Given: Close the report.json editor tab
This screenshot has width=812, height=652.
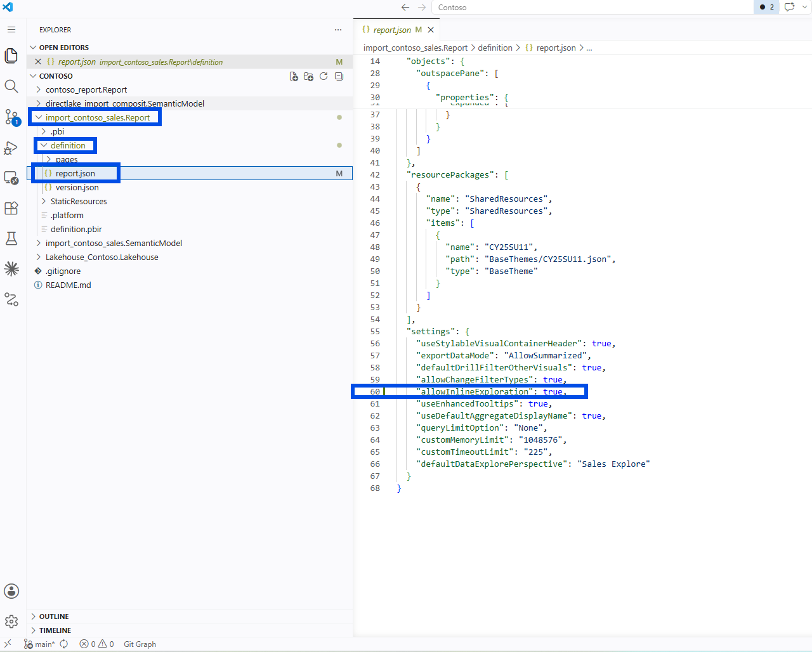Looking at the screenshot, I should [x=431, y=30].
